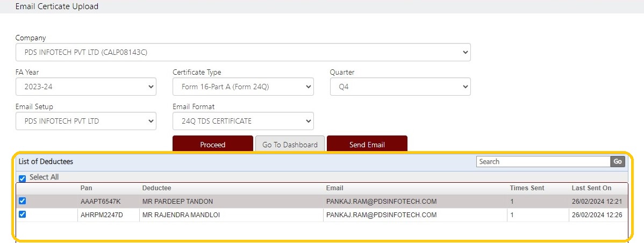Click the 26/02/2024 12:21 timestamp

pos(597,202)
